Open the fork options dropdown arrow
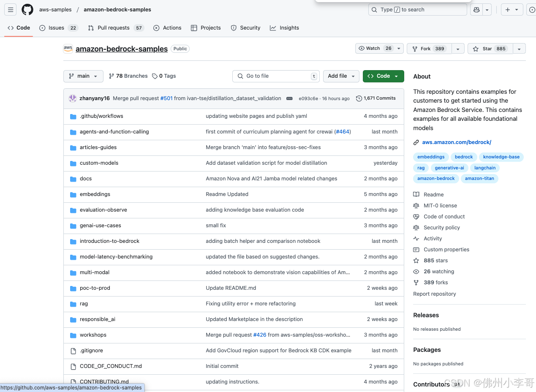Screen dimensions: 536x392 click(458, 49)
